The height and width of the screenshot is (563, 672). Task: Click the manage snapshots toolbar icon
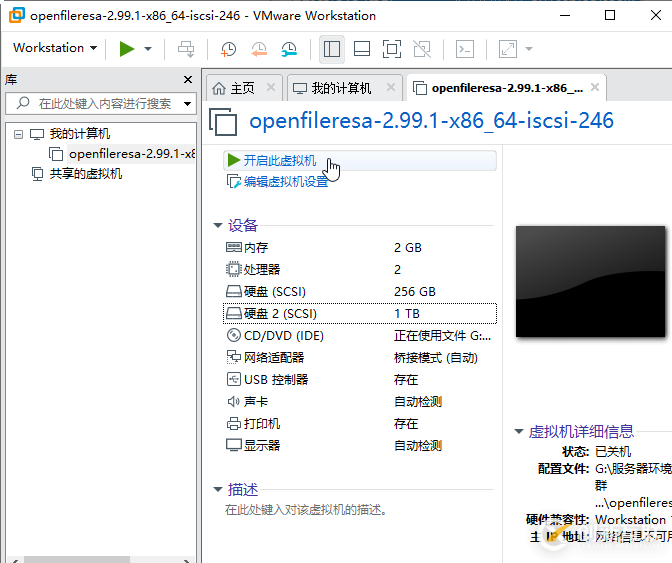coord(289,48)
